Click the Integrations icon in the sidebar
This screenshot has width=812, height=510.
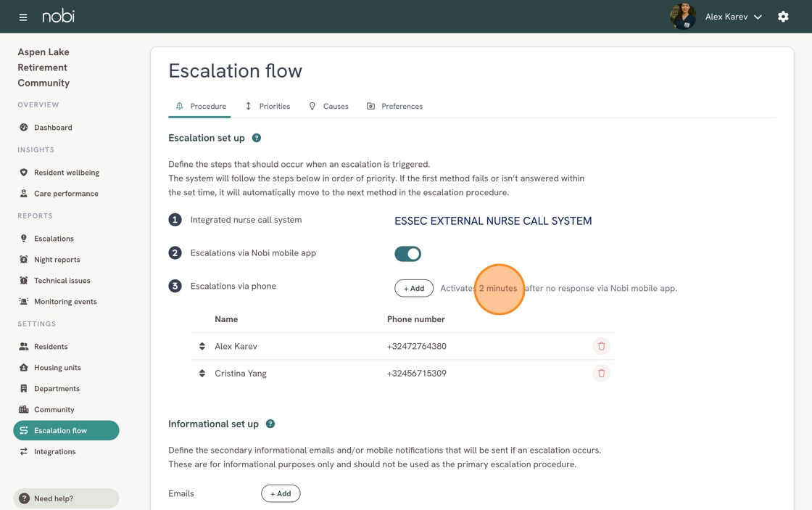tap(23, 451)
